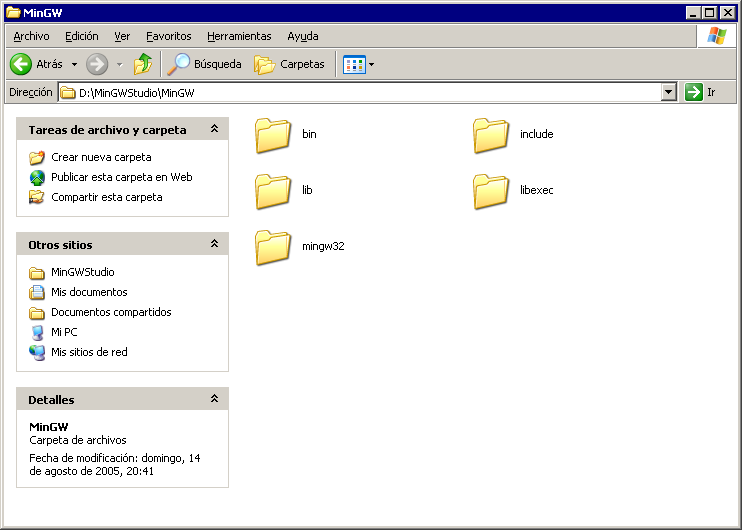Click the green Atrás back arrow
Image resolution: width=742 pixels, height=530 pixels.
click(21, 64)
